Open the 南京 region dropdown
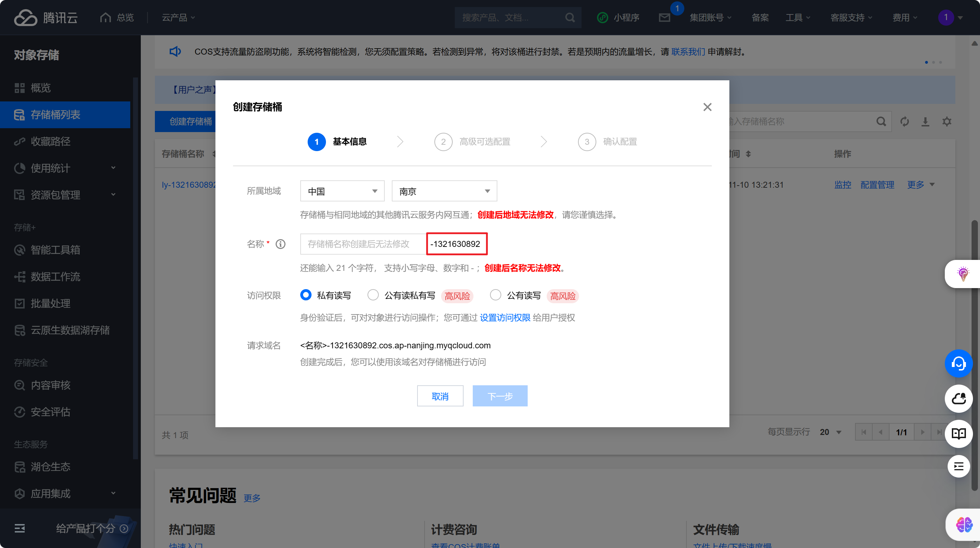This screenshot has width=980, height=548. click(444, 191)
